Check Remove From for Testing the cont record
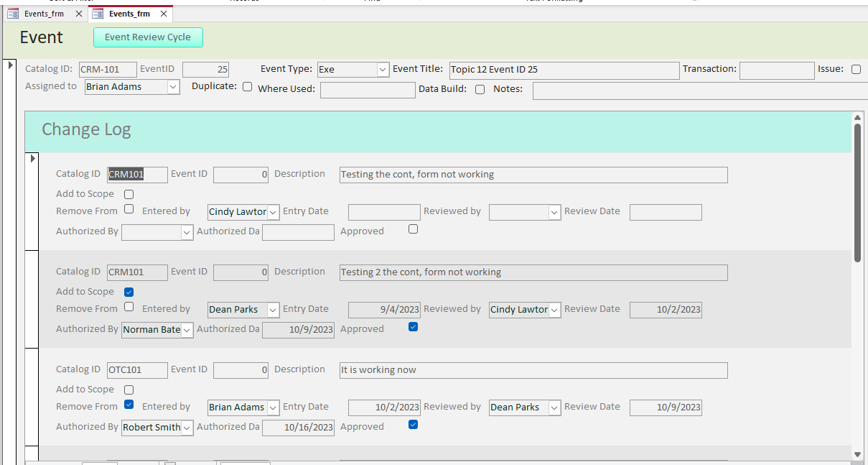The image size is (868, 465). coord(129,209)
